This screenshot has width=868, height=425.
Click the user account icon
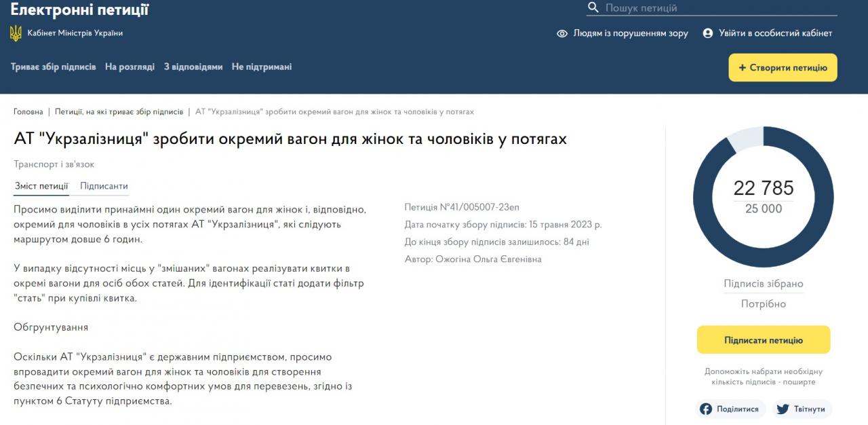click(x=708, y=33)
